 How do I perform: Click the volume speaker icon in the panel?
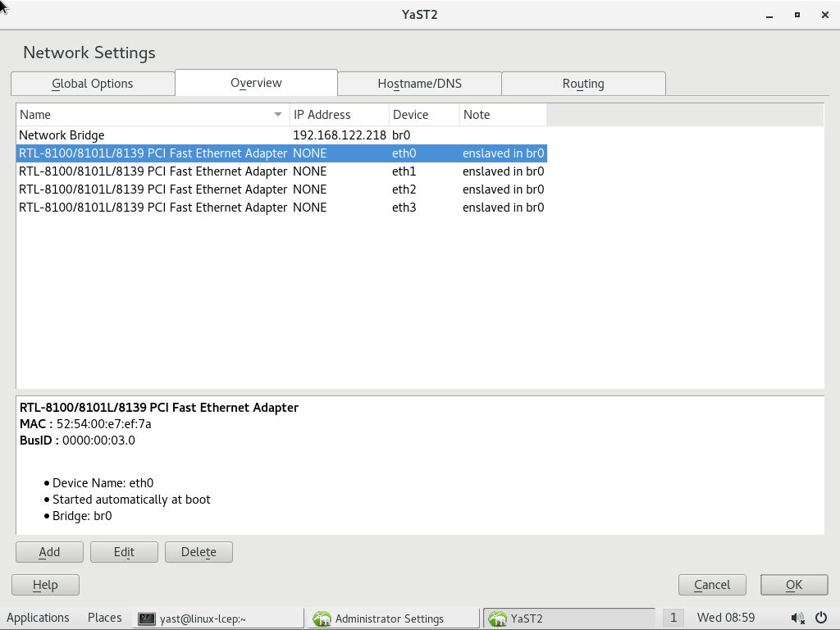tap(797, 619)
